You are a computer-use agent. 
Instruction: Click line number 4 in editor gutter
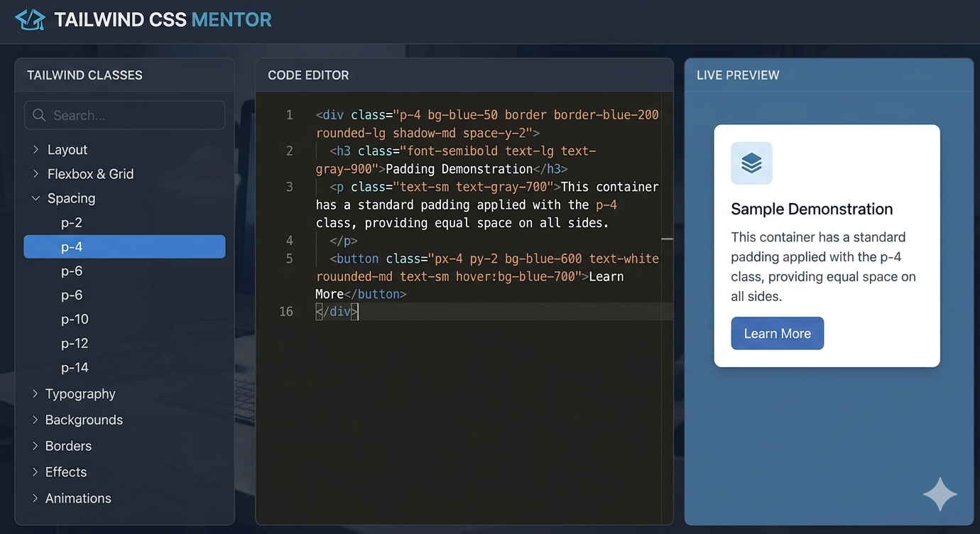pos(289,240)
